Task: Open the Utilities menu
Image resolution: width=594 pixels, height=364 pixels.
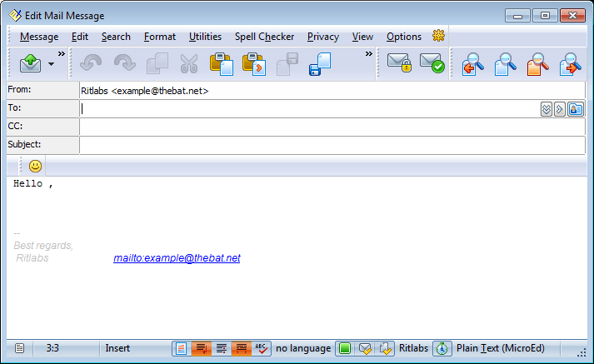Action: point(205,37)
